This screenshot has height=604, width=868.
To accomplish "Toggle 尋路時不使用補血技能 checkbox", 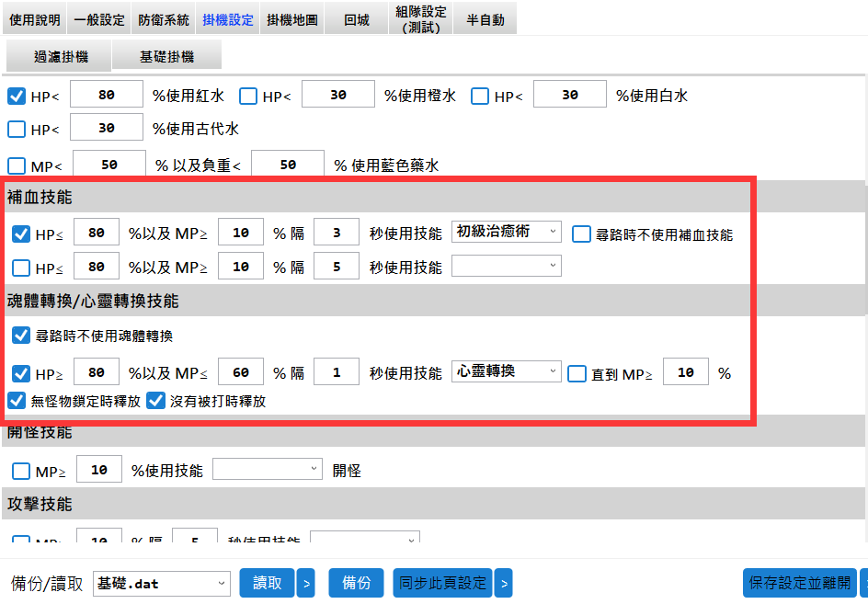I will 581,234.
